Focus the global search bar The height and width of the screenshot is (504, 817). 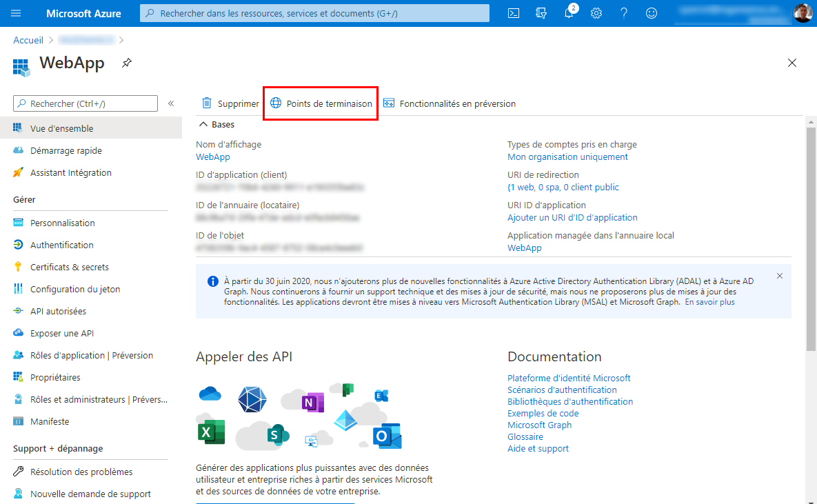[314, 13]
